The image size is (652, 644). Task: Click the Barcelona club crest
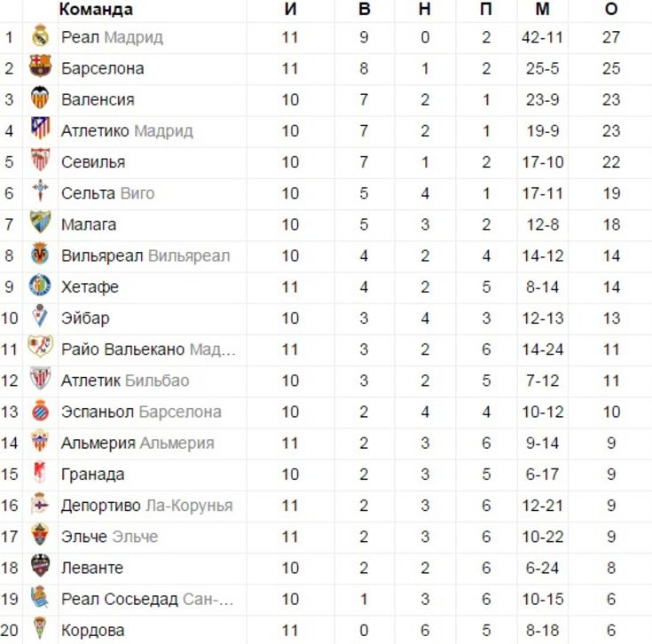pos(40,67)
